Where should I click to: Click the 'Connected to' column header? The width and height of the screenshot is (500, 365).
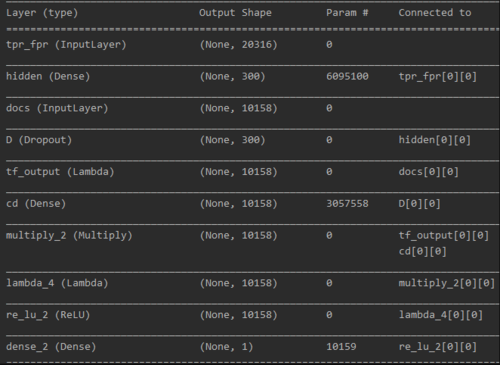[435, 13]
